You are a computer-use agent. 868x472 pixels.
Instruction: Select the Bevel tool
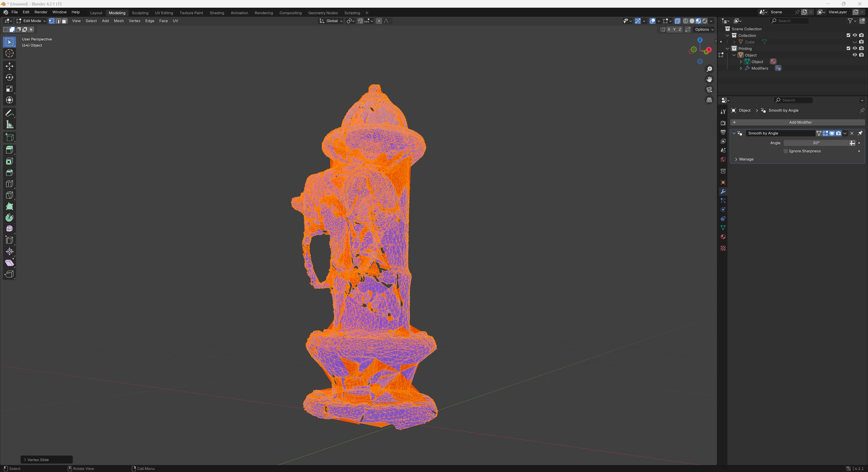pyautogui.click(x=9, y=172)
